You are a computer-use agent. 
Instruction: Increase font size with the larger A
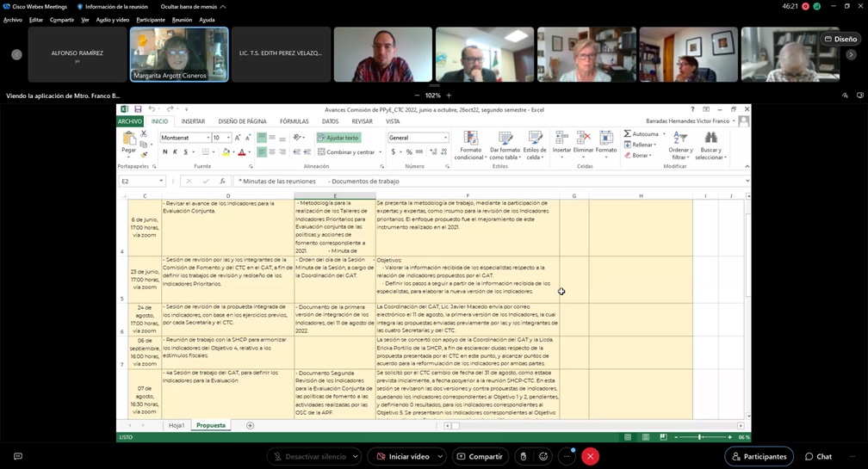pyautogui.click(x=238, y=138)
